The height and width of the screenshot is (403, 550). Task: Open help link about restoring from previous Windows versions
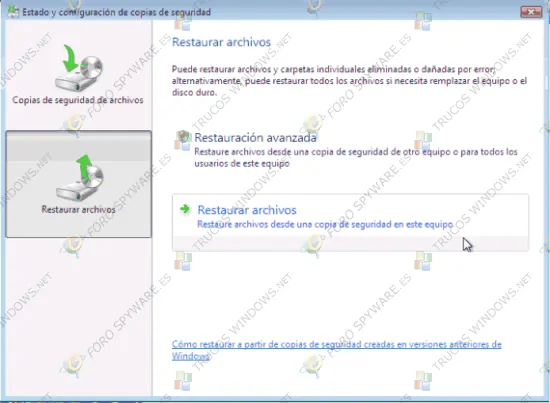336,350
